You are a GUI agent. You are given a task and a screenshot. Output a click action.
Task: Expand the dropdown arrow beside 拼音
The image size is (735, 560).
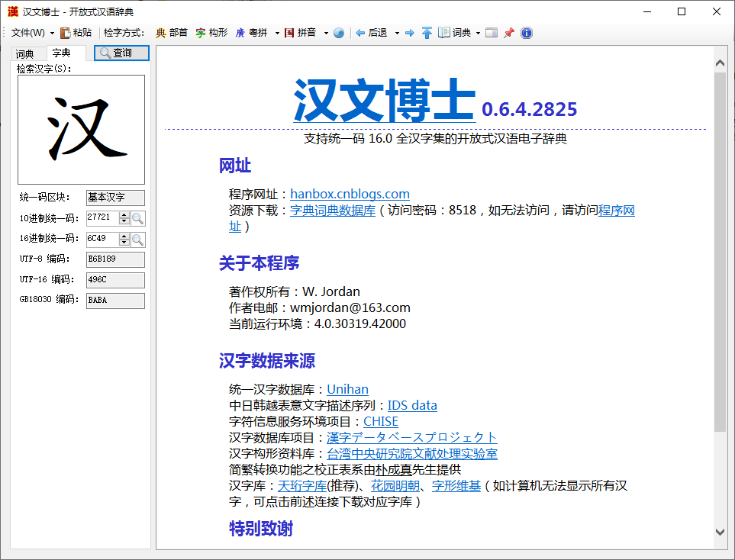(326, 33)
